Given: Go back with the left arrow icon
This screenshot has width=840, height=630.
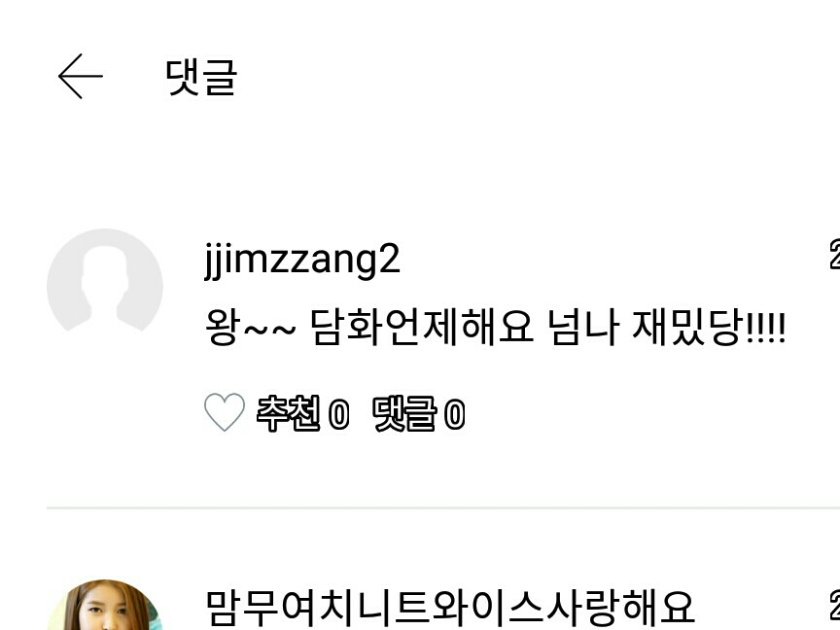Looking at the screenshot, I should click(x=81, y=76).
